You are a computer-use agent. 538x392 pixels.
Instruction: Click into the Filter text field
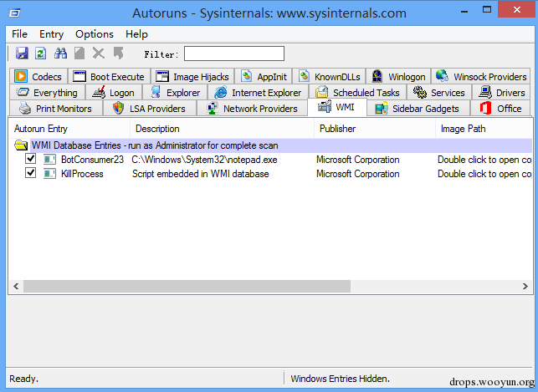(x=234, y=53)
